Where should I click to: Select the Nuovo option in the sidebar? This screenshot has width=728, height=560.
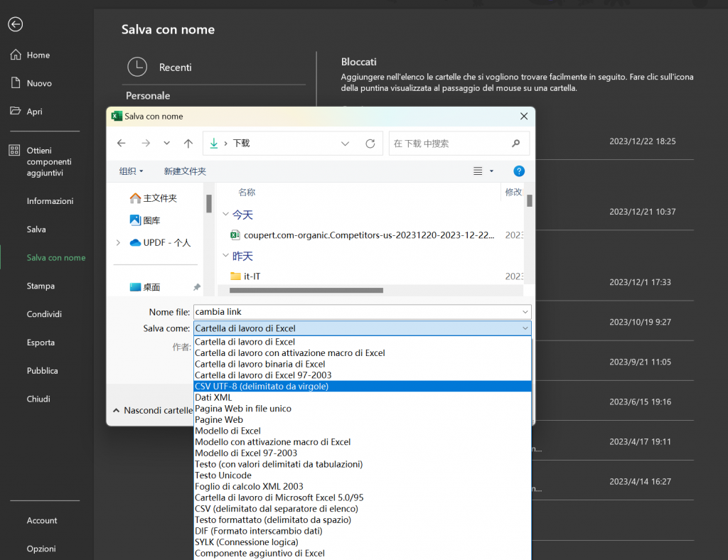pos(38,83)
